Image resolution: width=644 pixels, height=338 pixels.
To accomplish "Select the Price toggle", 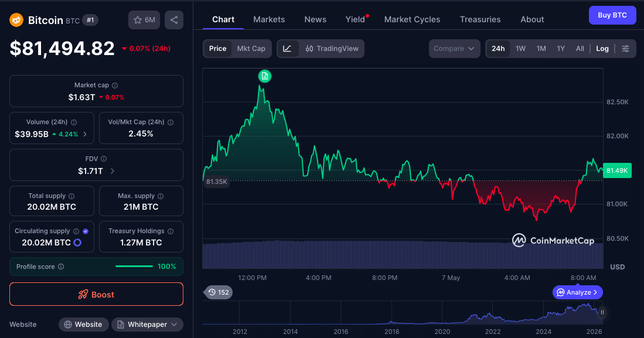I will tap(217, 49).
